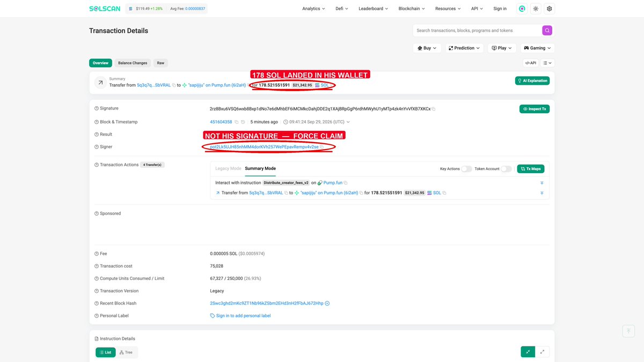Click the help icon beside Sponsored label
The width and height of the screenshot is (644, 362).
tap(97, 213)
